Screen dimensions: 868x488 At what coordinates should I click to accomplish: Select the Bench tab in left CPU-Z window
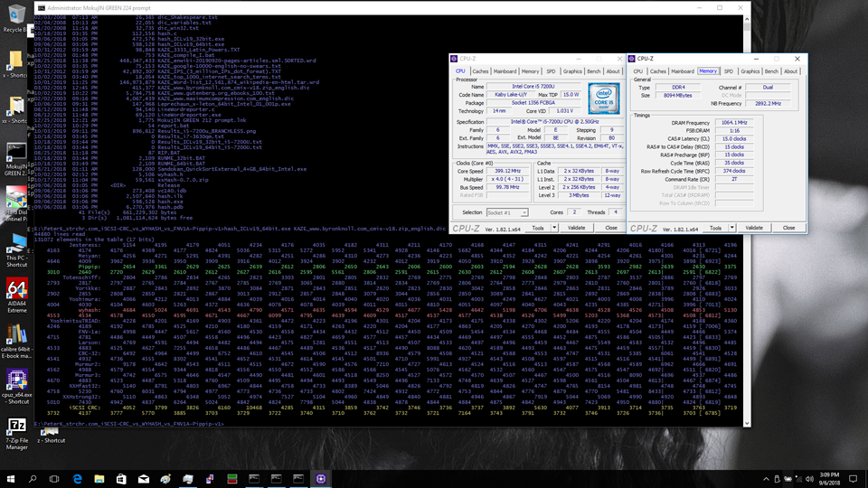593,71
